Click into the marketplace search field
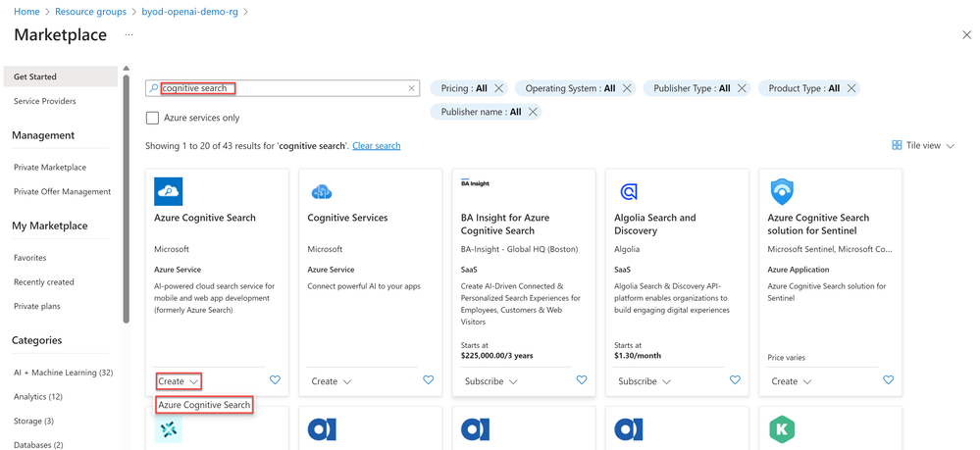Viewport: 980px width, 450px height. [x=283, y=88]
